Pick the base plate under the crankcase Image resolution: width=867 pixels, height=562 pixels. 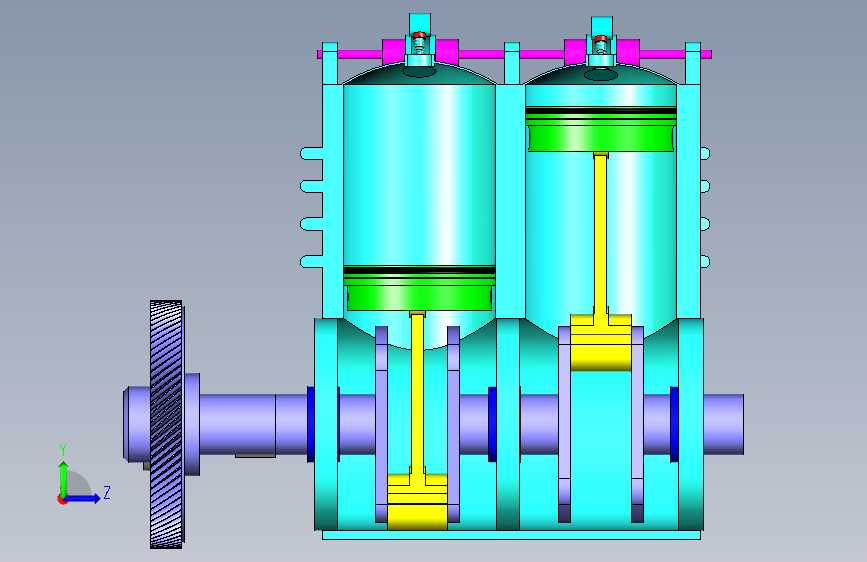click(511, 535)
